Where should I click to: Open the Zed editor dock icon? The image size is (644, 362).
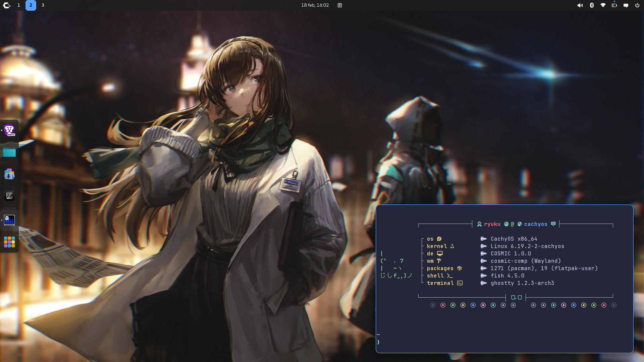pos(9,196)
